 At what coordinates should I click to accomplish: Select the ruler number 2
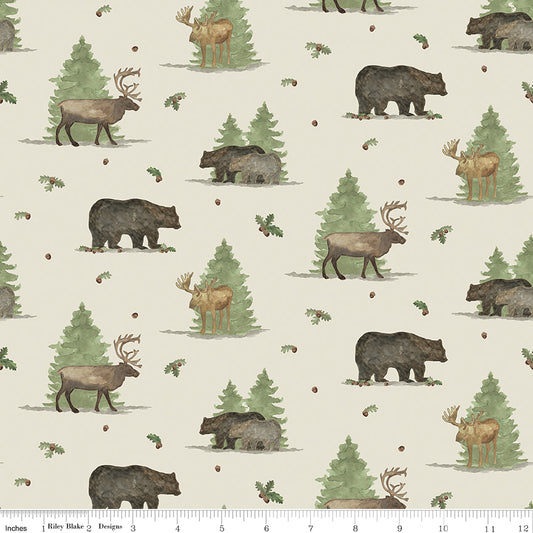click(88, 529)
